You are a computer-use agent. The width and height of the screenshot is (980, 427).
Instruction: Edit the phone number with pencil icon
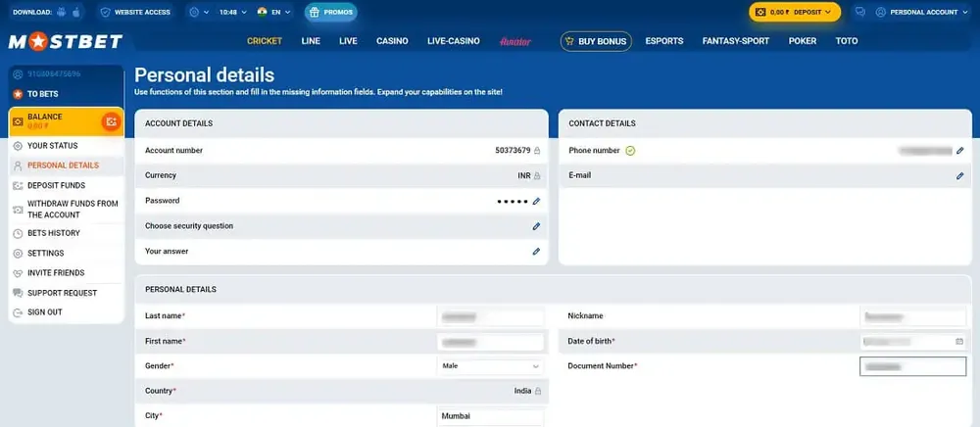tap(960, 151)
